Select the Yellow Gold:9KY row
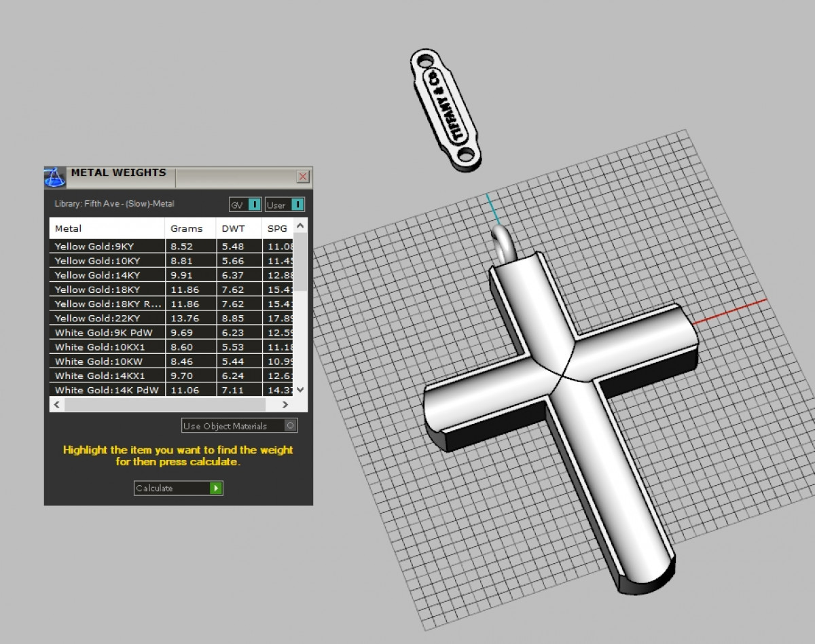The image size is (815, 644). (x=173, y=246)
